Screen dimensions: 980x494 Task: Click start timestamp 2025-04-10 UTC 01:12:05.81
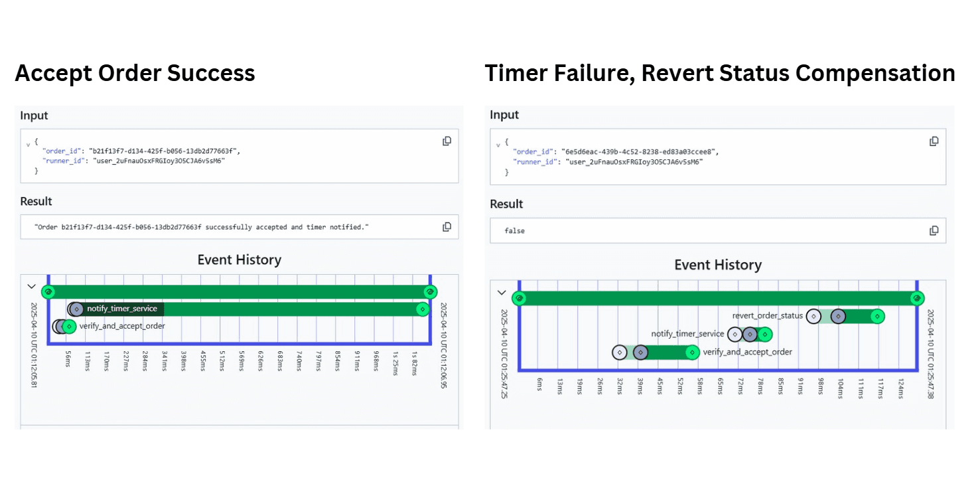point(35,345)
